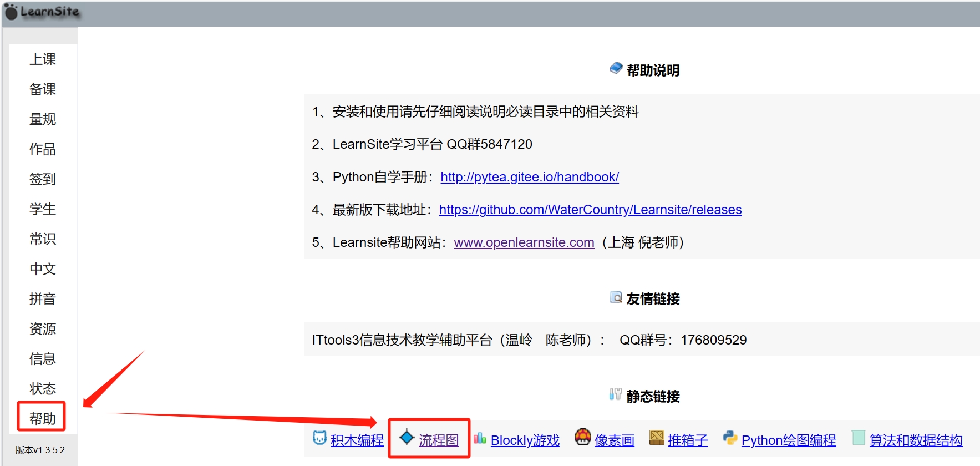Visit www.openlearnsite.com link
The height and width of the screenshot is (466, 980).
coord(524,242)
